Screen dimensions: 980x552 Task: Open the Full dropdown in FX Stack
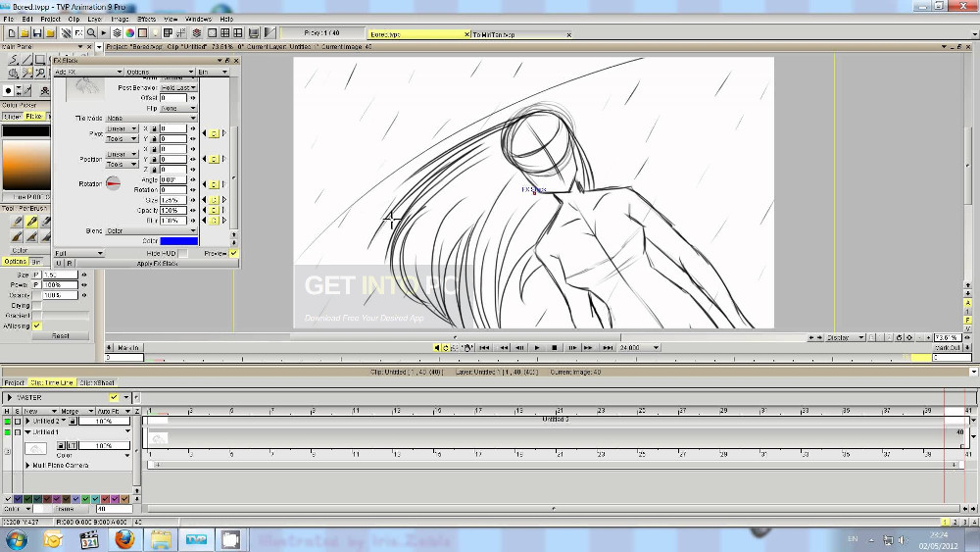click(78, 253)
